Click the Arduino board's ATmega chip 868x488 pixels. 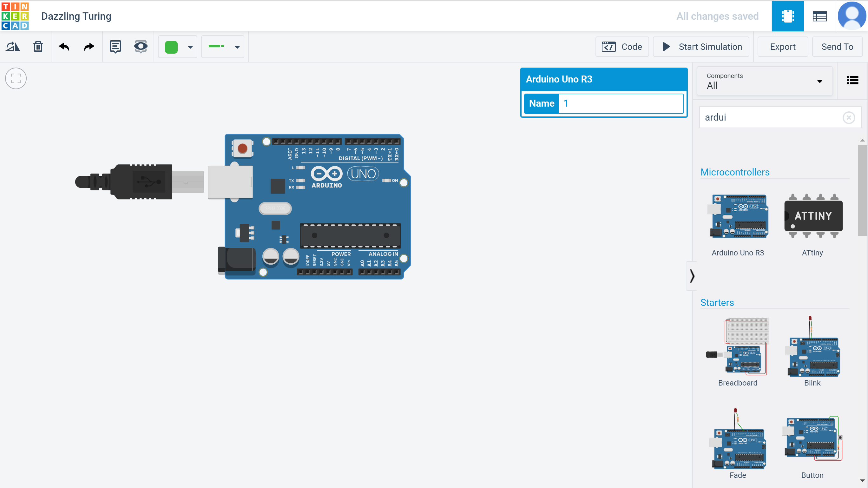(x=351, y=235)
